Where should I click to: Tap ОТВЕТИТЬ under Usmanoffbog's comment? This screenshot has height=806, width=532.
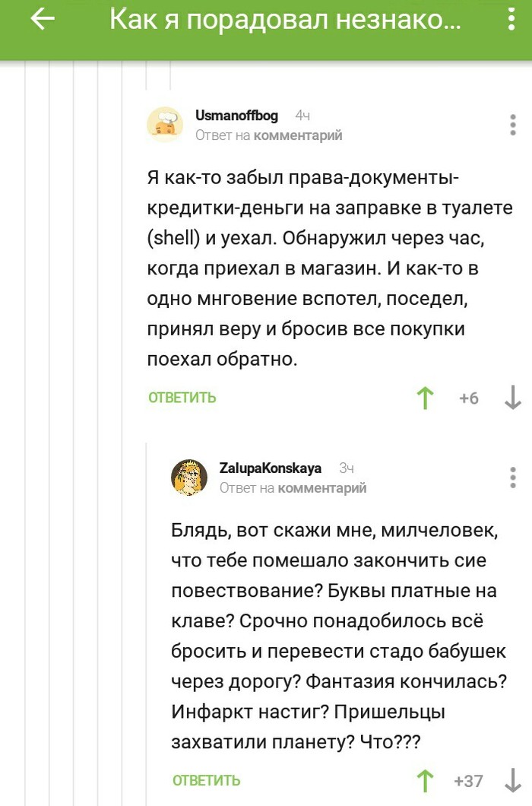tap(180, 396)
